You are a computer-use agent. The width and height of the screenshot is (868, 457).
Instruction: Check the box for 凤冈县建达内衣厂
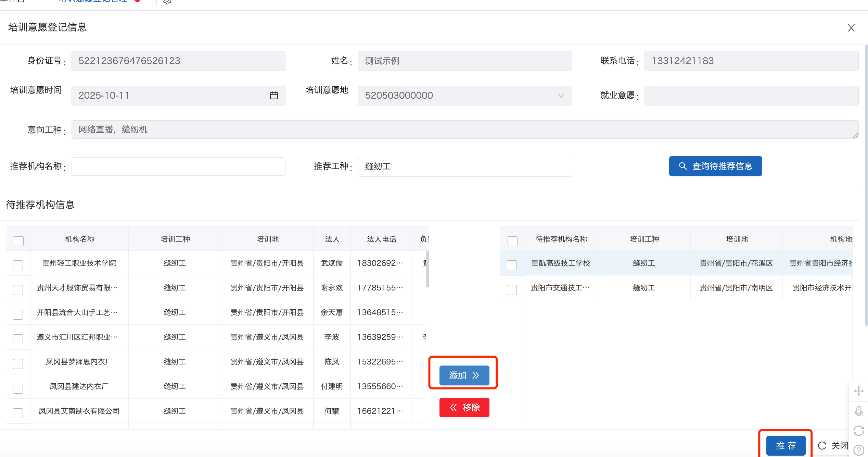coord(18,388)
